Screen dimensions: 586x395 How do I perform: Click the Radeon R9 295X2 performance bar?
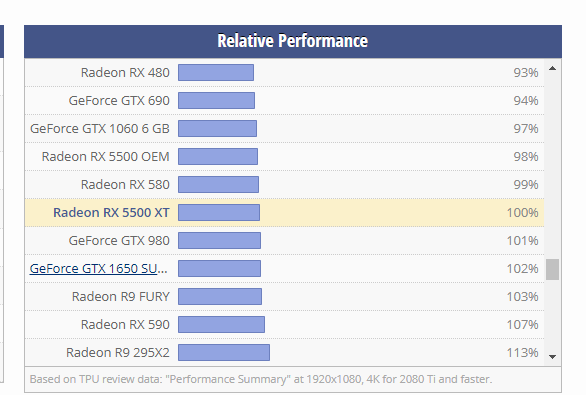224,353
